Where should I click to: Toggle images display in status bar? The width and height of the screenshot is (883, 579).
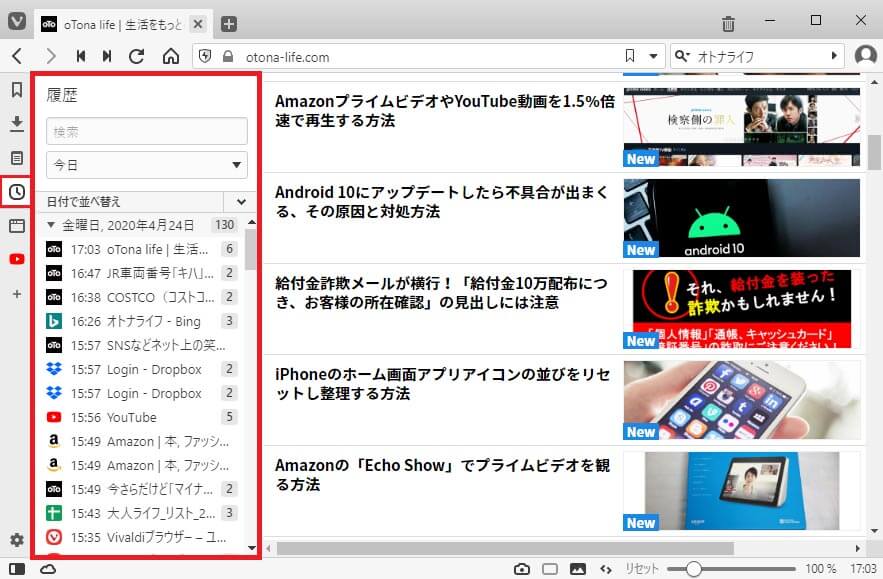(577, 569)
